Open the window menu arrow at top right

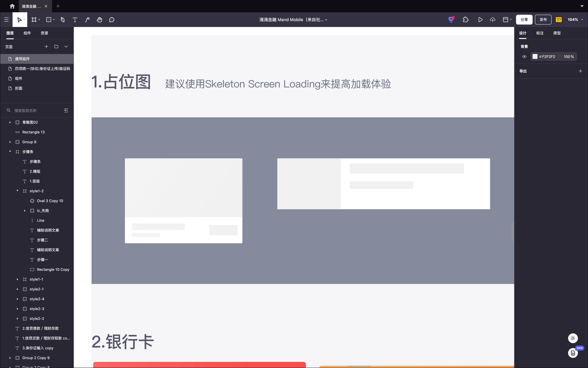[x=582, y=6]
